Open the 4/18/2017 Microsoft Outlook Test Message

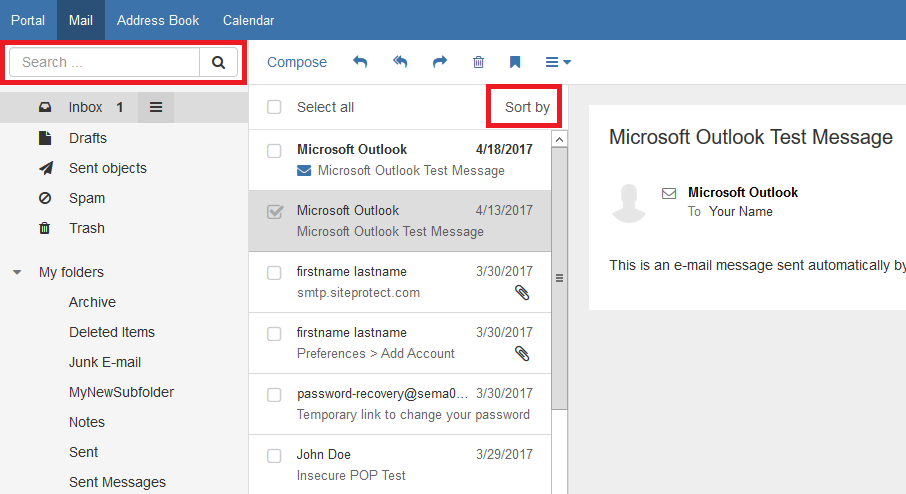(x=400, y=160)
